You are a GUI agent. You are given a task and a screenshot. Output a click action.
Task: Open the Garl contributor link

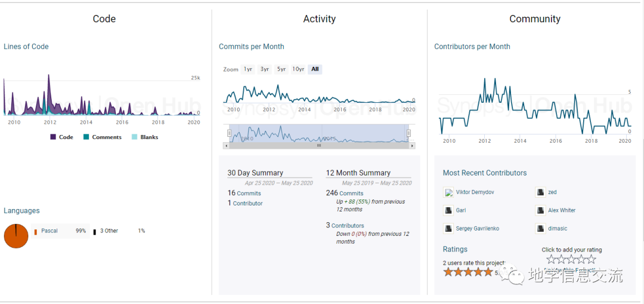click(461, 210)
